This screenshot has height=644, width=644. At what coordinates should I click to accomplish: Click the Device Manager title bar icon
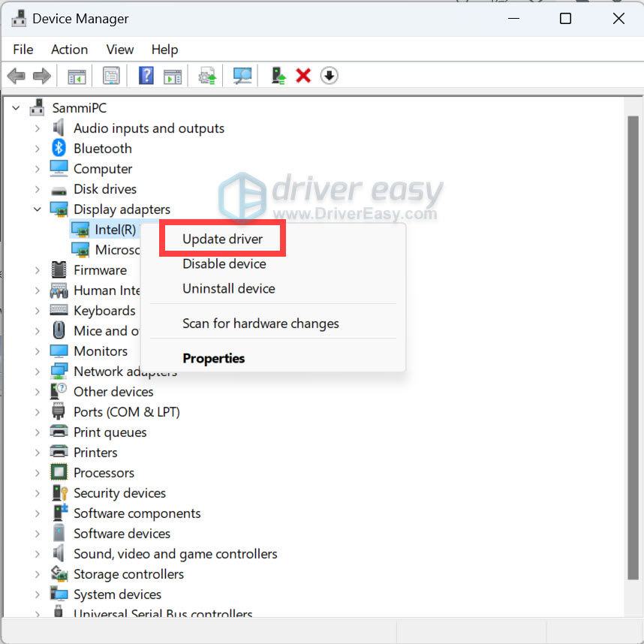click(19, 19)
